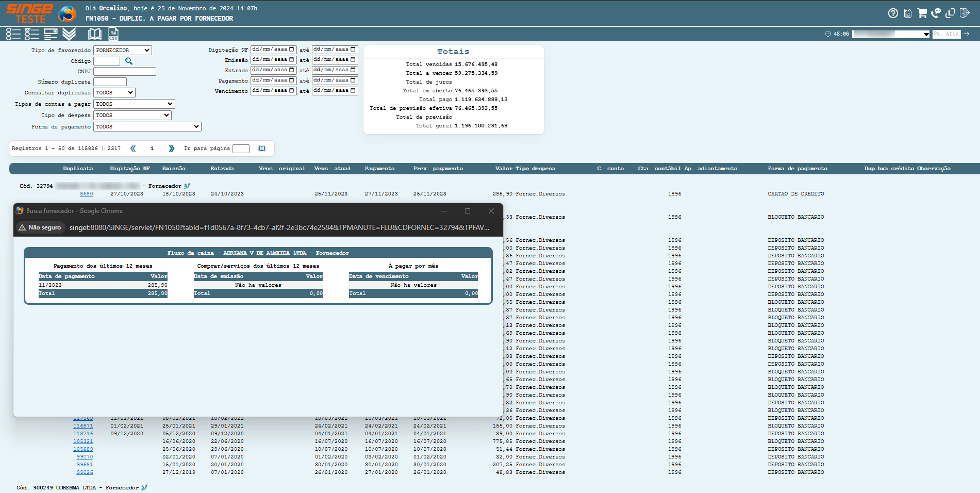Click the double chevron down toolbar icon
980x493 pixels.
[69, 35]
